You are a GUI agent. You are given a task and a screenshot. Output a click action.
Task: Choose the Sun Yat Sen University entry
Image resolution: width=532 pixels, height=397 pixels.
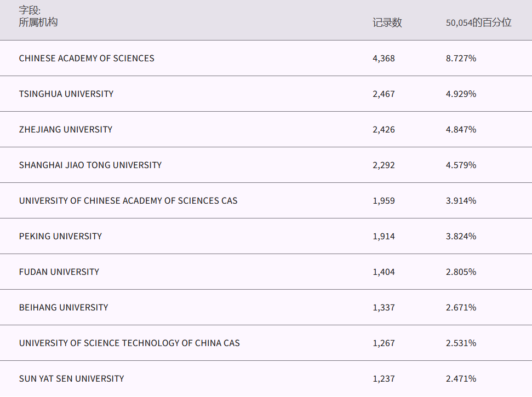[x=71, y=379]
